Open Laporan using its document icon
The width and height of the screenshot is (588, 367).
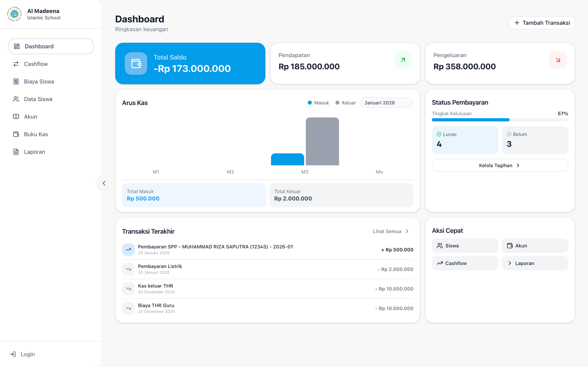click(16, 152)
